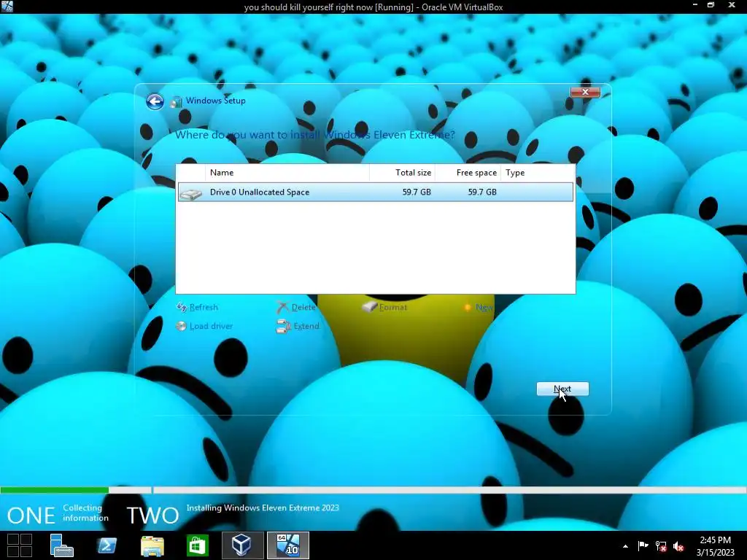Viewport: 747px width, 560px height.
Task: Open Load driver link
Action: coord(211,326)
